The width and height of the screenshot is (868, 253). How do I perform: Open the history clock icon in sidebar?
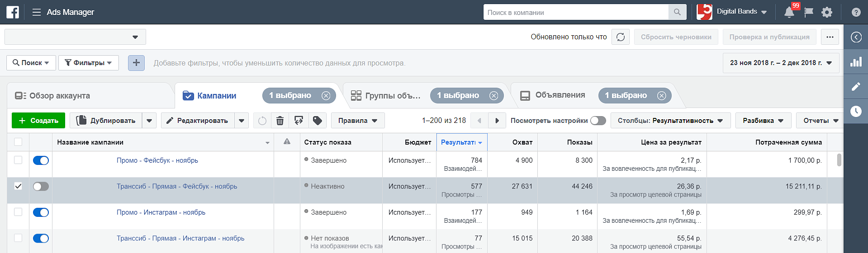pos(856,111)
